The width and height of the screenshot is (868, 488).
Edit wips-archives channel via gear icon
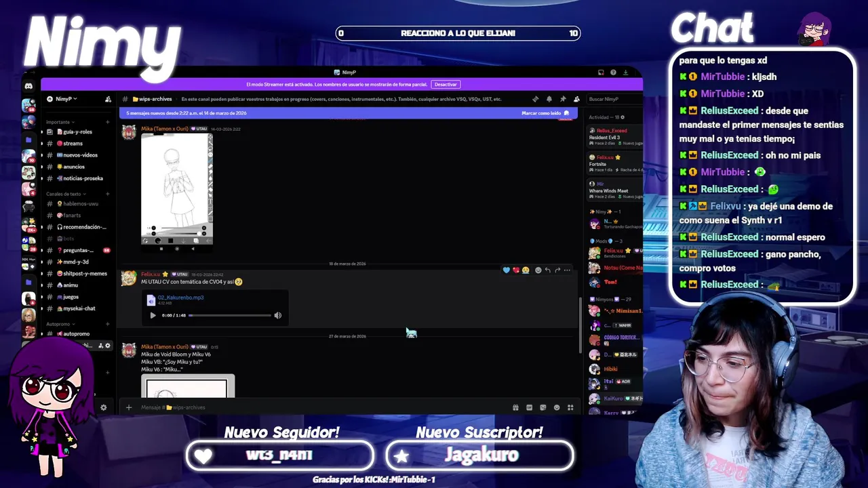(x=107, y=346)
